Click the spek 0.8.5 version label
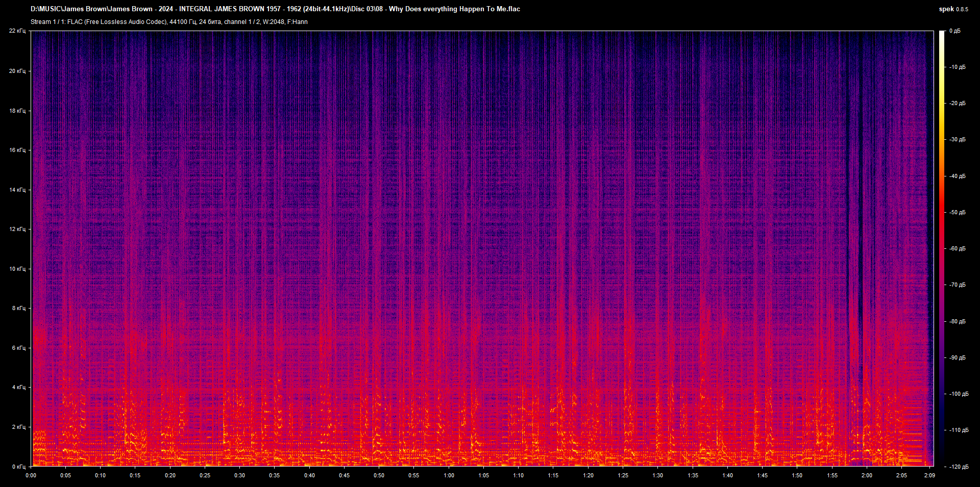980x487 pixels. click(x=953, y=9)
